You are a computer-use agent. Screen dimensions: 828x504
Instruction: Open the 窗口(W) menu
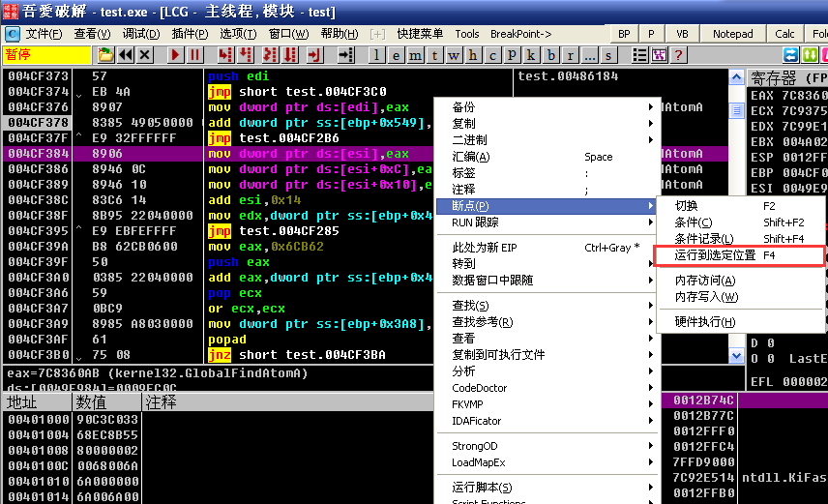[x=288, y=34]
